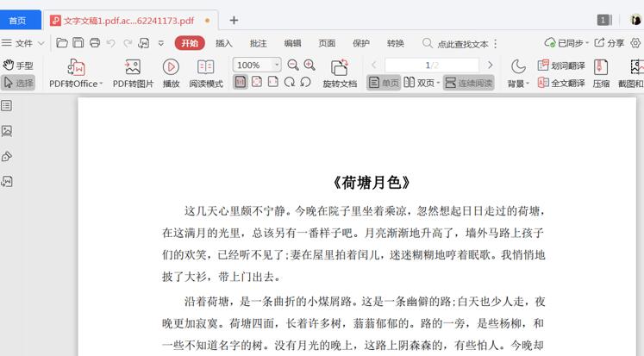Go to next page arrow
The image size is (644, 356).
tap(490, 65)
